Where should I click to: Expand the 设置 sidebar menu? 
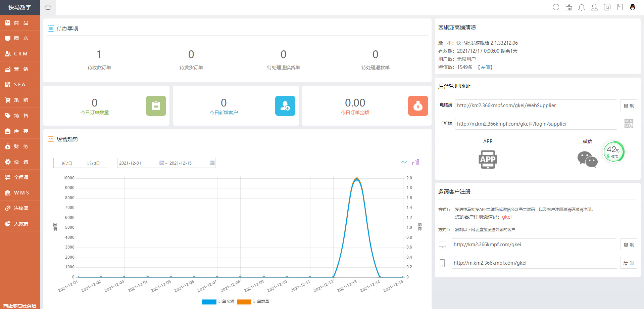click(x=20, y=162)
